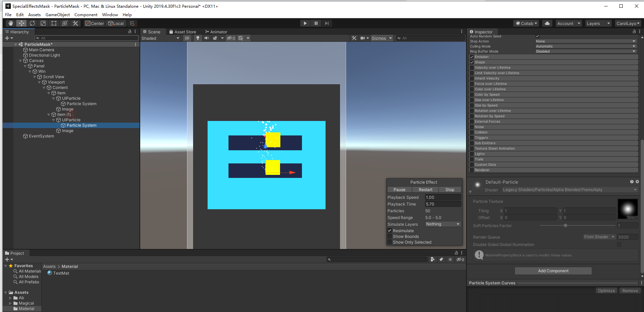Click Add Component button
644x312 pixels.
(x=553, y=271)
